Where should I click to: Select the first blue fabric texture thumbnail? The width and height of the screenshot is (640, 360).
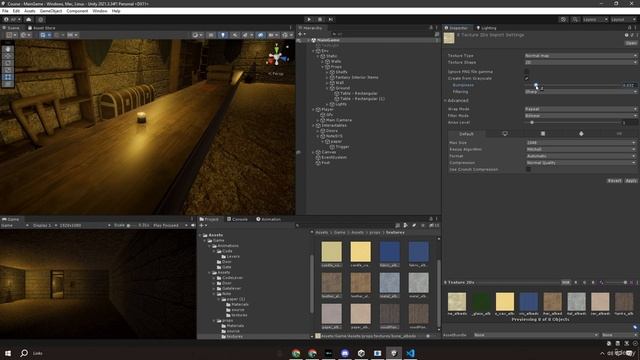pyautogui.click(x=390, y=251)
